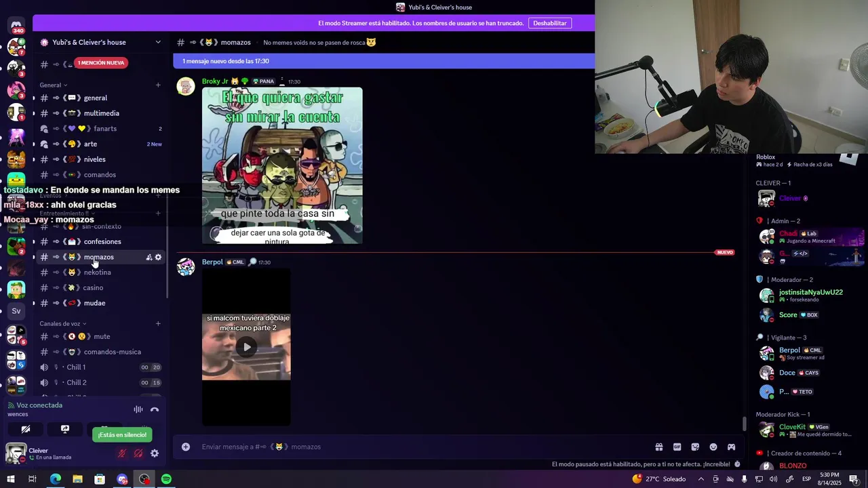Jump to 1 MENCIÓN NUEVA
Viewport: 868px width, 488px height.
[x=101, y=63]
